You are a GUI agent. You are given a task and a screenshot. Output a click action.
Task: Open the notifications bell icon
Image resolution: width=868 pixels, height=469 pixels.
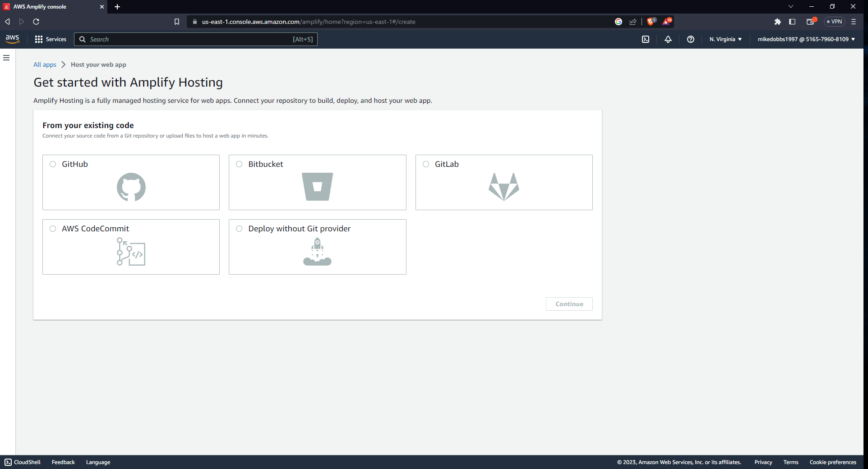pos(668,39)
